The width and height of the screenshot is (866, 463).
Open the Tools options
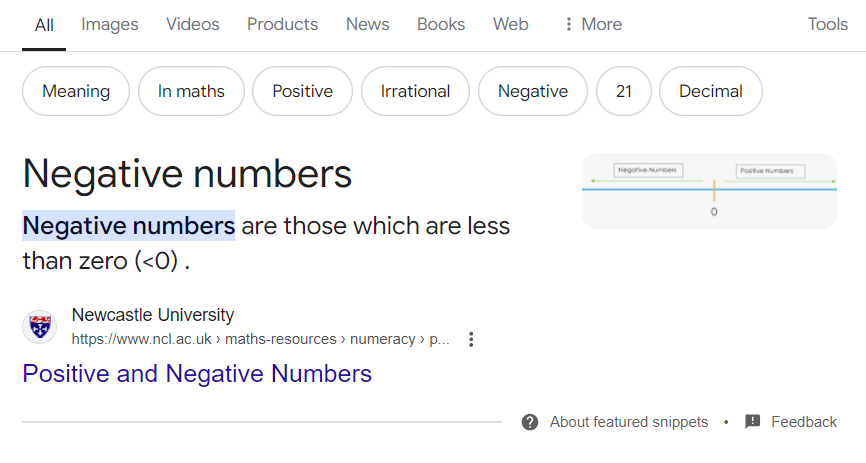tap(827, 24)
